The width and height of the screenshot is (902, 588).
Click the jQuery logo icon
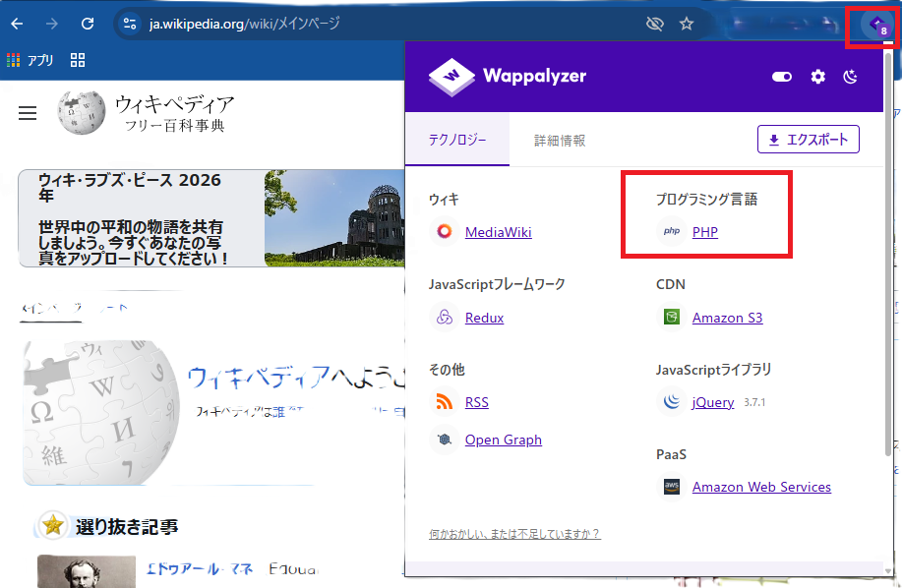point(671,402)
